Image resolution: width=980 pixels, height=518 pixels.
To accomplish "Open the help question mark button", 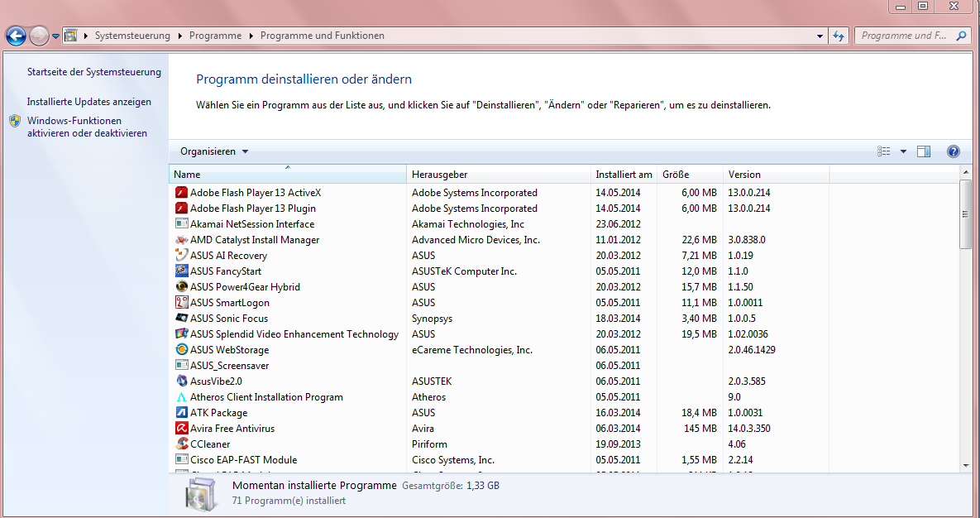I will (x=954, y=151).
